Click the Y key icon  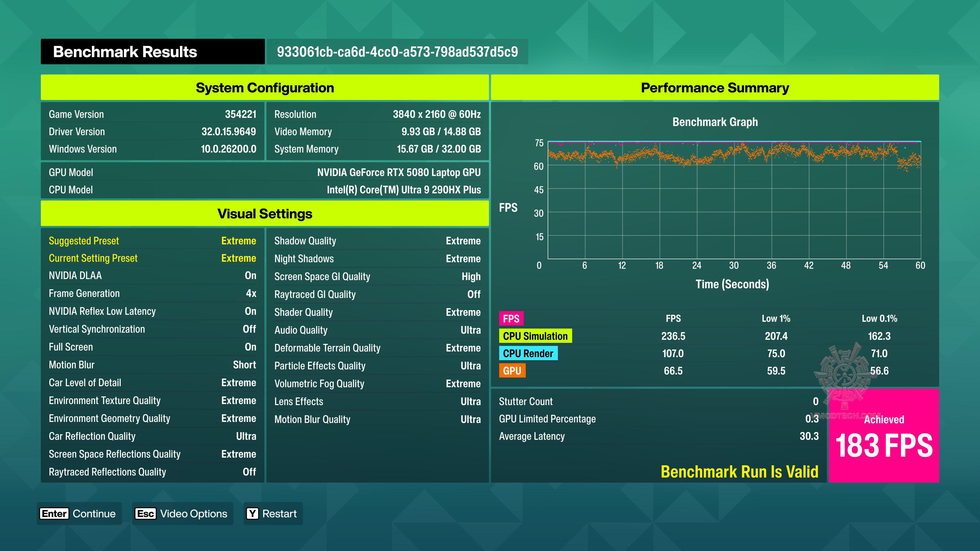(252, 514)
